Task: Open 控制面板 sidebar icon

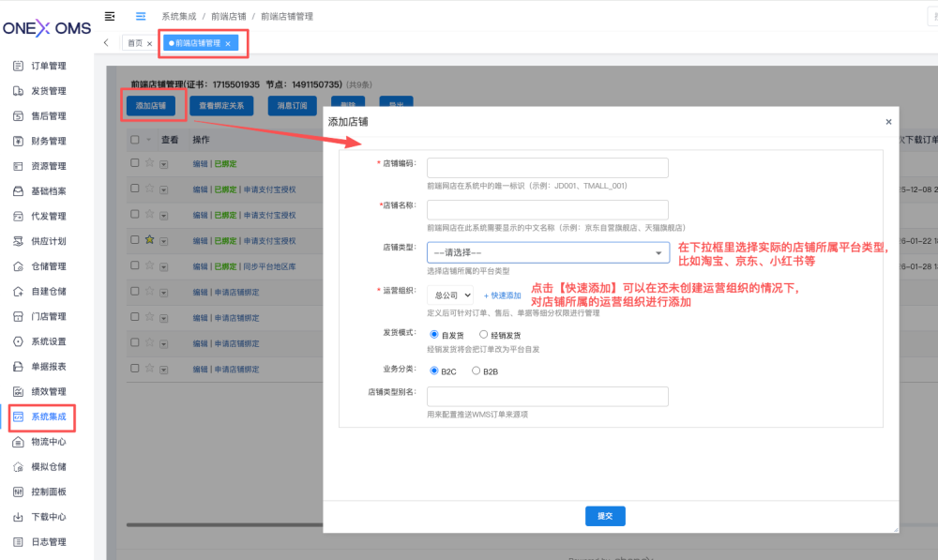Action: [18, 492]
